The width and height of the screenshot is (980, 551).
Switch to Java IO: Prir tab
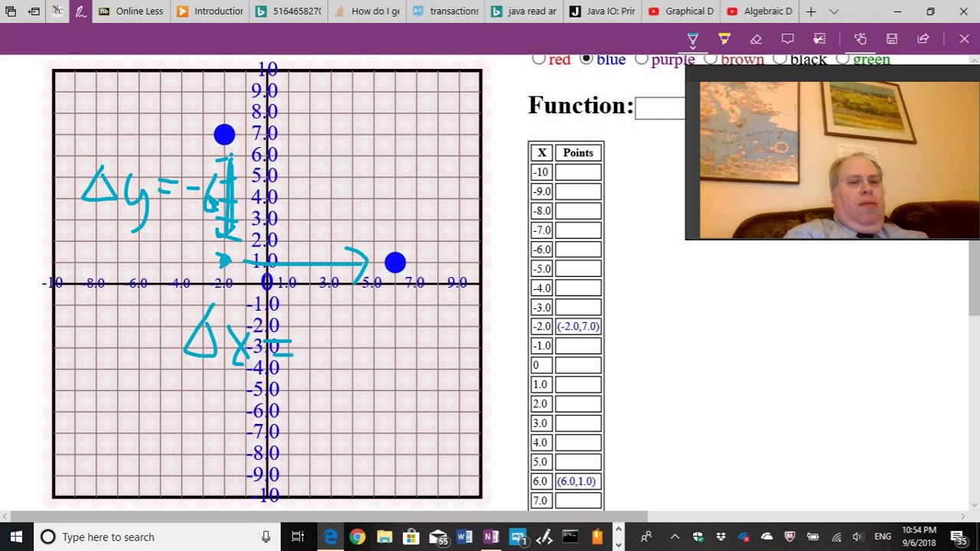click(x=602, y=11)
